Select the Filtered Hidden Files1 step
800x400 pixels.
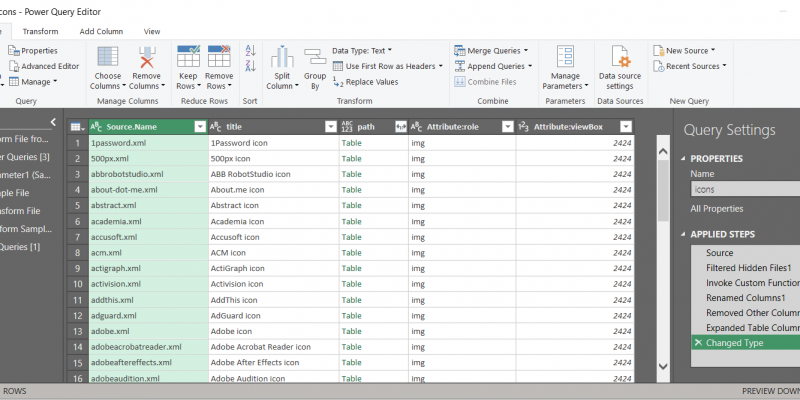click(745, 267)
